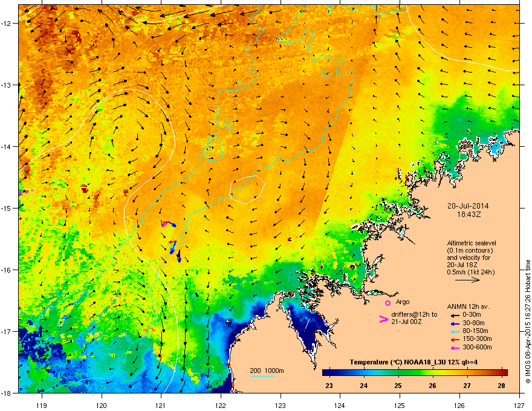This screenshot has height=411, width=532.
Task: Click the '0.5m/s (1kt 24h)' text
Action: pyautogui.click(x=470, y=273)
